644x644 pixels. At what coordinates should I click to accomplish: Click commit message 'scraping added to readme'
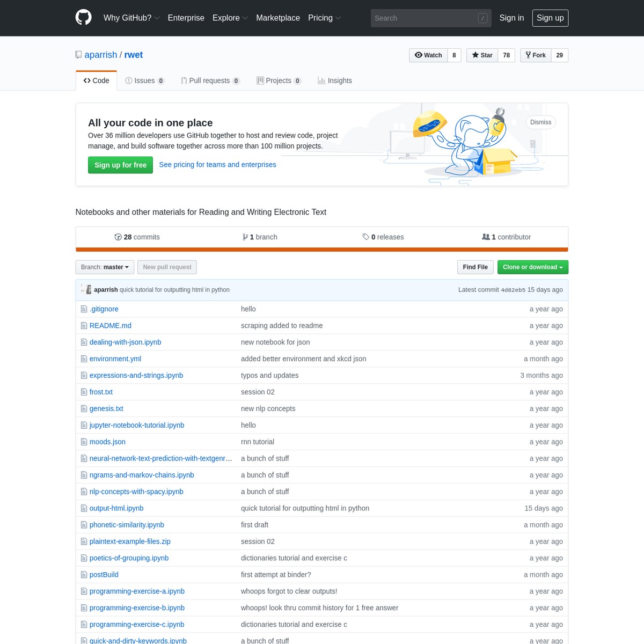282,326
